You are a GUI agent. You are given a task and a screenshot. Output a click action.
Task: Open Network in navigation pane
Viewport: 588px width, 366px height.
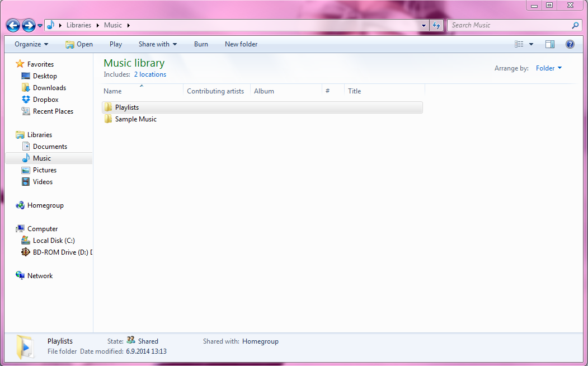pyautogui.click(x=40, y=276)
